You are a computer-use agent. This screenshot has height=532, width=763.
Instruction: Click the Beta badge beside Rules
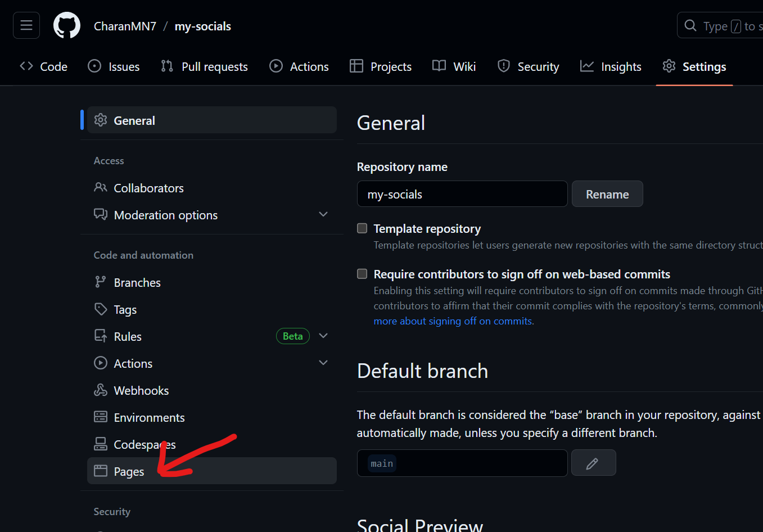pyautogui.click(x=293, y=336)
